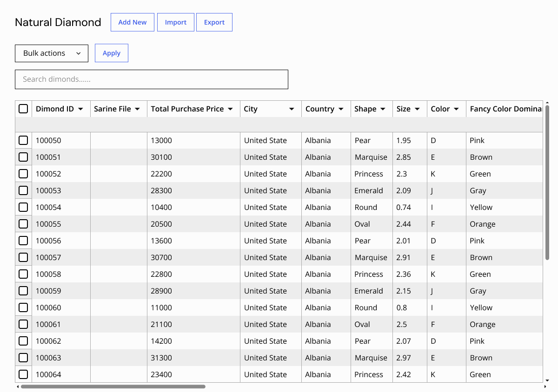Check the box for diamond 100051
The height and width of the screenshot is (392, 558).
(23, 157)
